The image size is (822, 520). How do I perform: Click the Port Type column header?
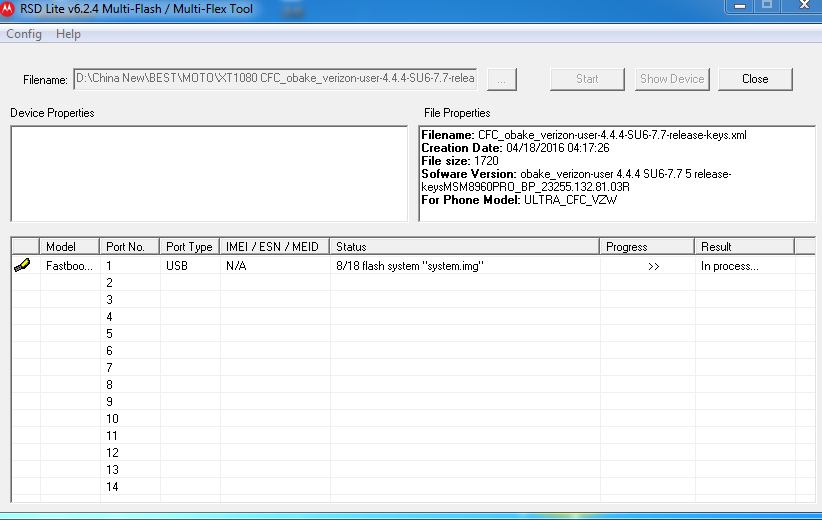pyautogui.click(x=189, y=246)
